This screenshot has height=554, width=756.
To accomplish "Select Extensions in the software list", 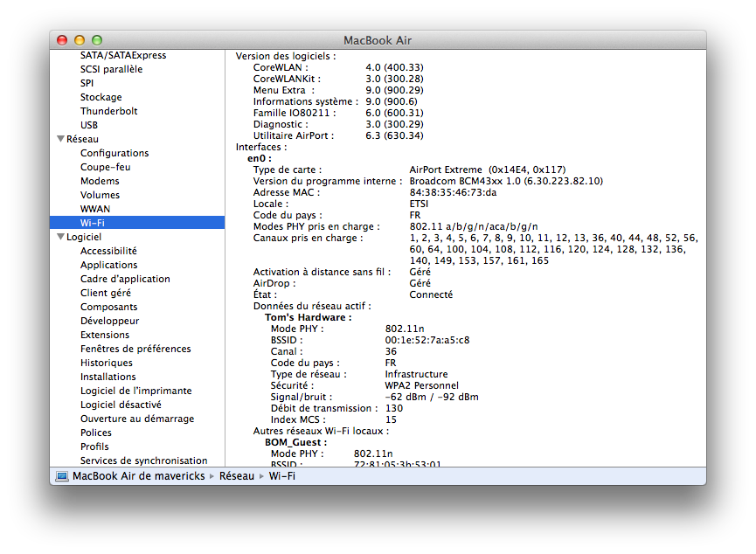I will click(105, 335).
